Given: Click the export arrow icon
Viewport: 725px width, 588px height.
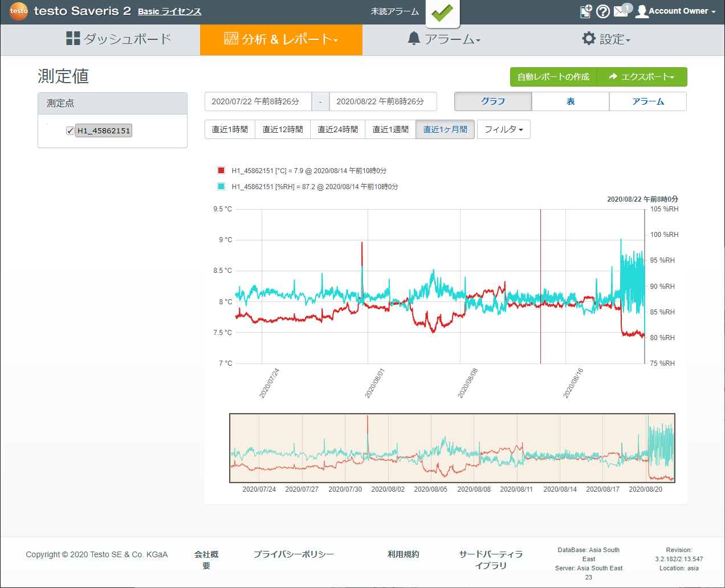Looking at the screenshot, I should tap(613, 76).
